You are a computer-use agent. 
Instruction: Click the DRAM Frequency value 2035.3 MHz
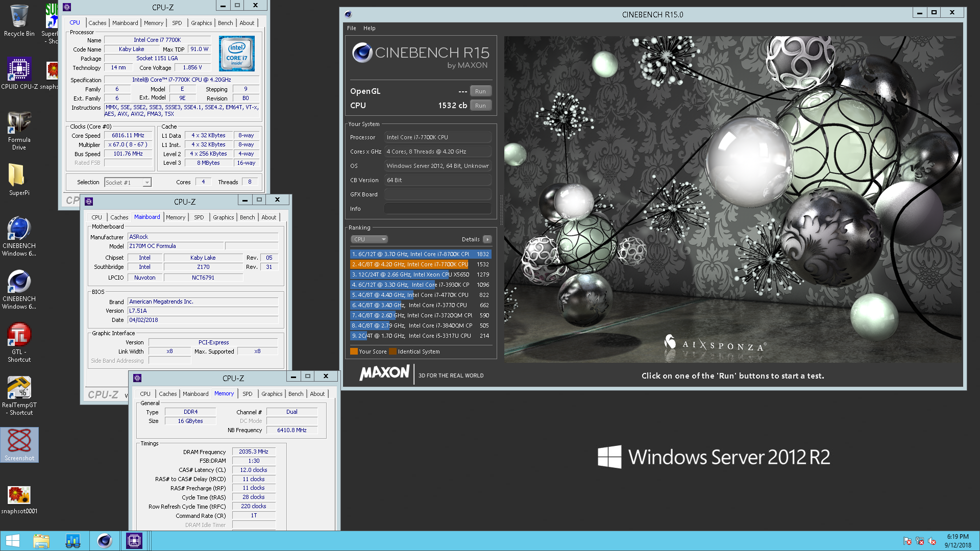click(254, 452)
